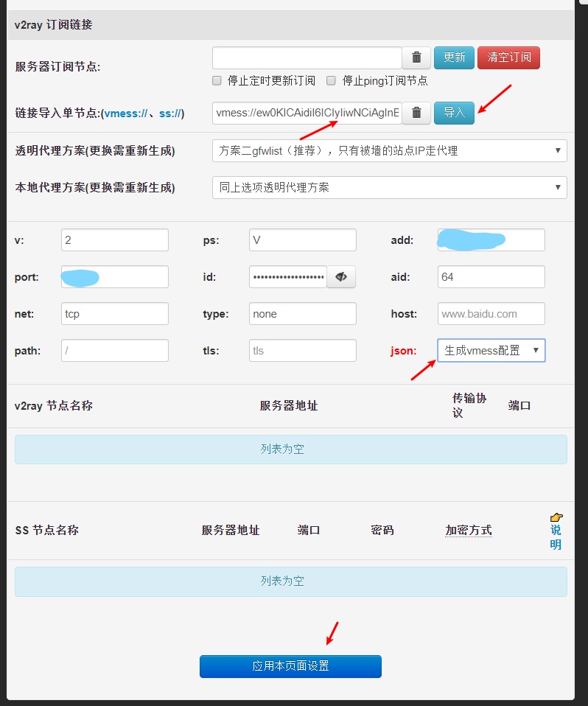This screenshot has height=706, width=588.
Task: Click trash icon beside vmess link field
Action: (416, 113)
